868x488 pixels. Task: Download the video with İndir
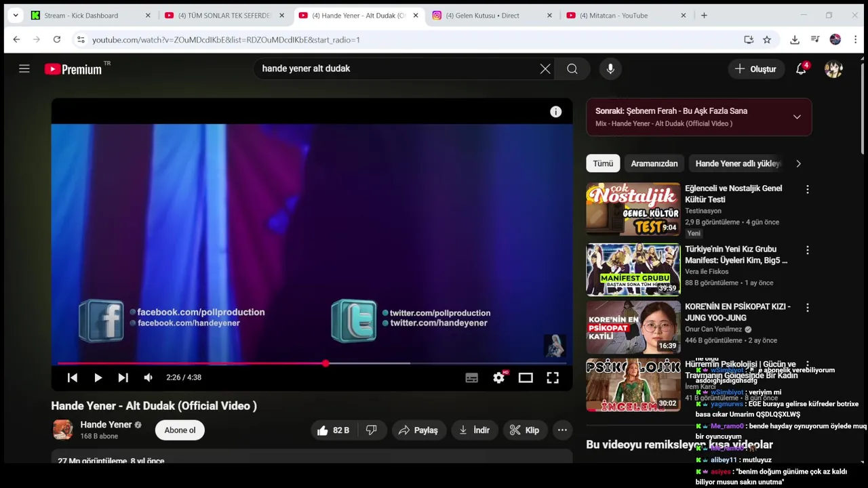tap(475, 430)
